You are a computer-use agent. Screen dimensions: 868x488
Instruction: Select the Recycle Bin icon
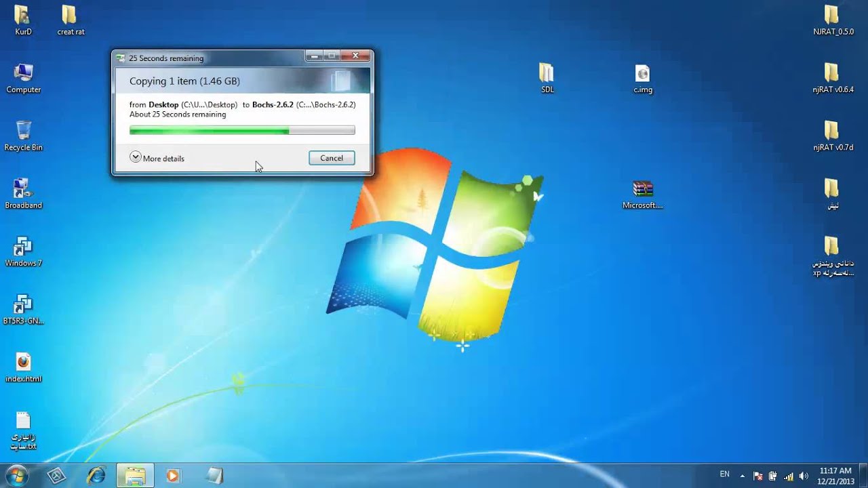(23, 136)
